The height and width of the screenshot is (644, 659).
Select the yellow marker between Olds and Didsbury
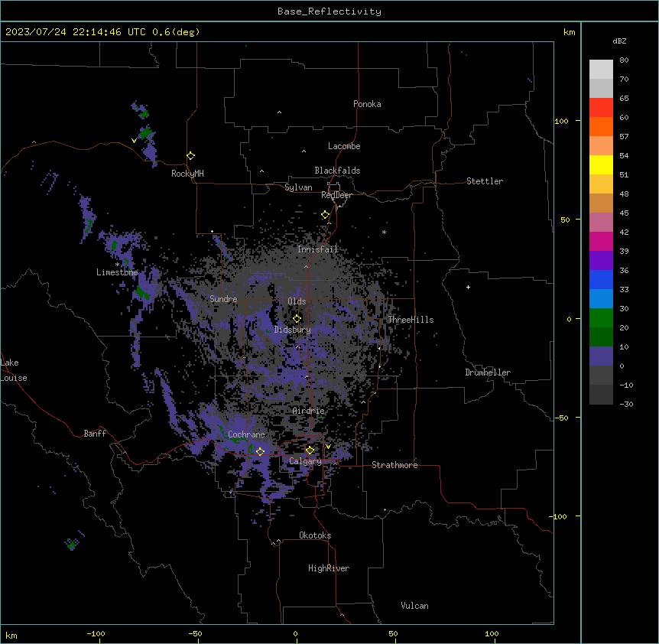click(297, 318)
